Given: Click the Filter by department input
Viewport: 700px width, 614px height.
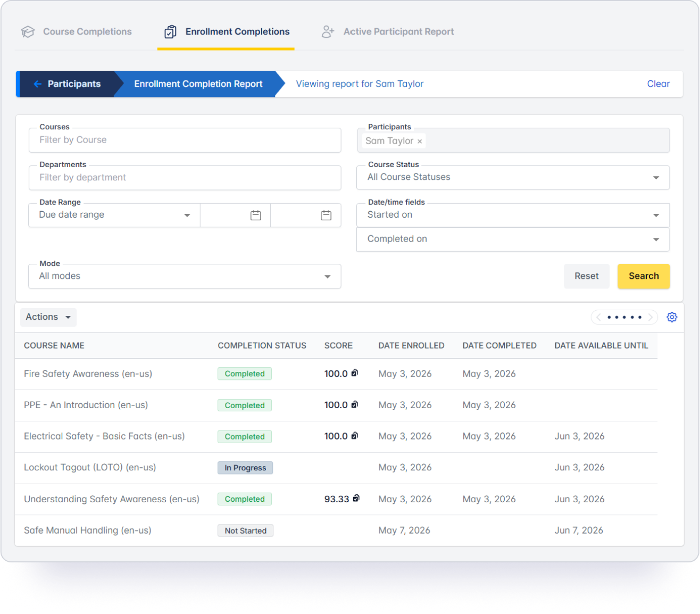Looking at the screenshot, I should 185,178.
